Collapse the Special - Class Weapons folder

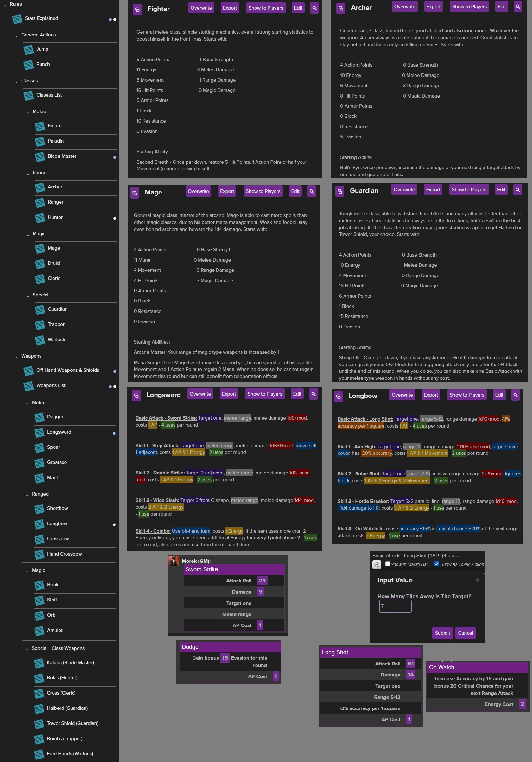(x=27, y=649)
